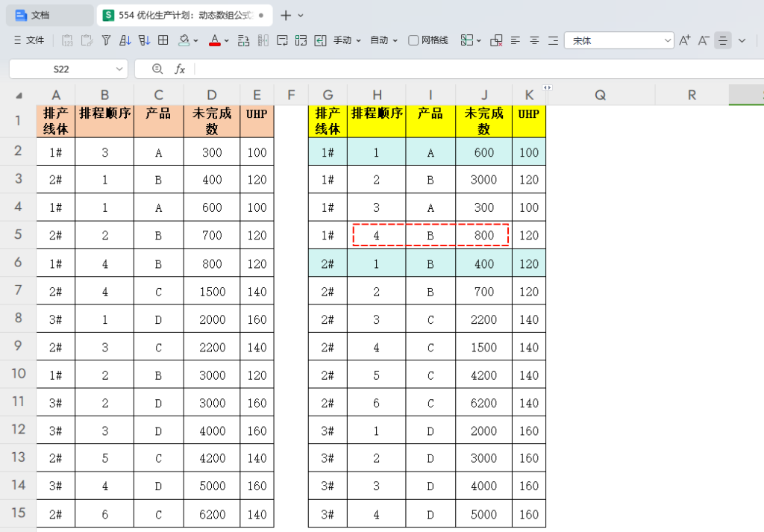The width and height of the screenshot is (764, 532).
Task: Click cell D15 with value 6200
Action: (x=212, y=514)
